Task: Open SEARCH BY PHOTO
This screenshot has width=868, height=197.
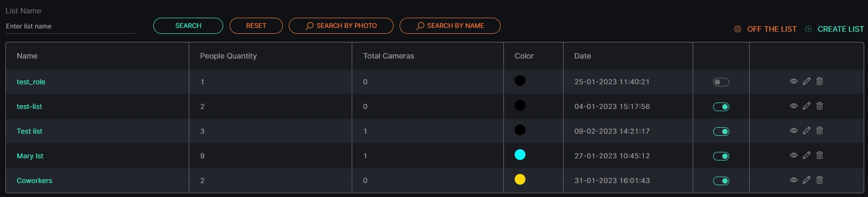Action: pyautogui.click(x=341, y=26)
